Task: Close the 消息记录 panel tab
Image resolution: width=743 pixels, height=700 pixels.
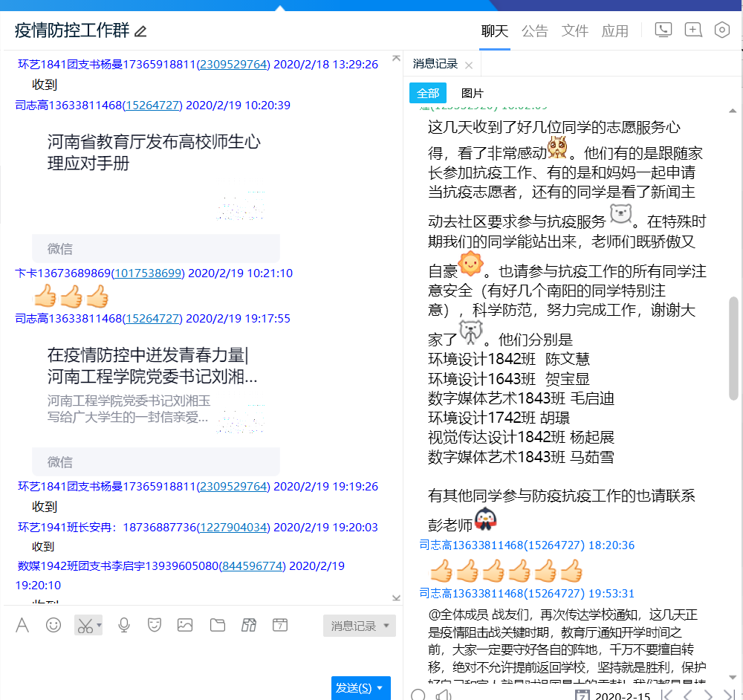Action: click(x=469, y=65)
